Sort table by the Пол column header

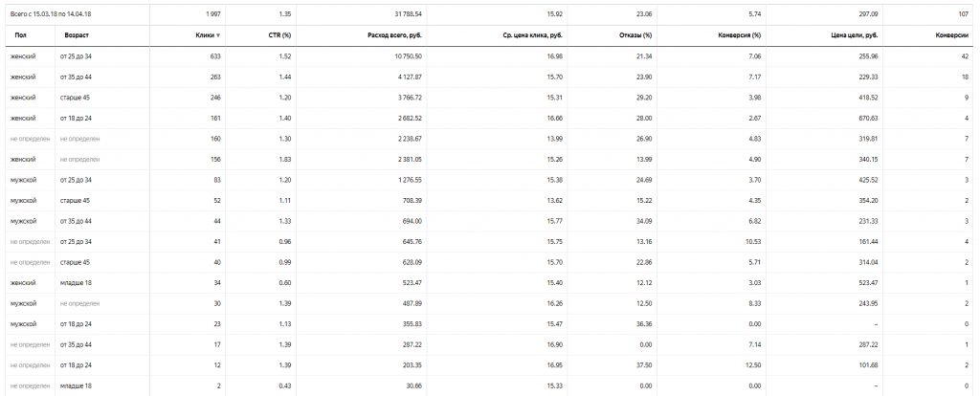21,35
